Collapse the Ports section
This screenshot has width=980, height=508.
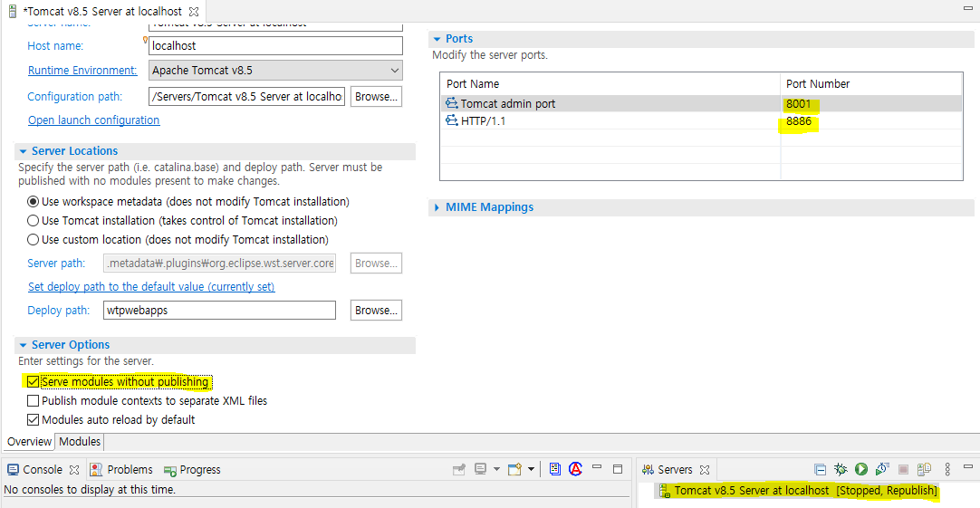[x=437, y=39]
